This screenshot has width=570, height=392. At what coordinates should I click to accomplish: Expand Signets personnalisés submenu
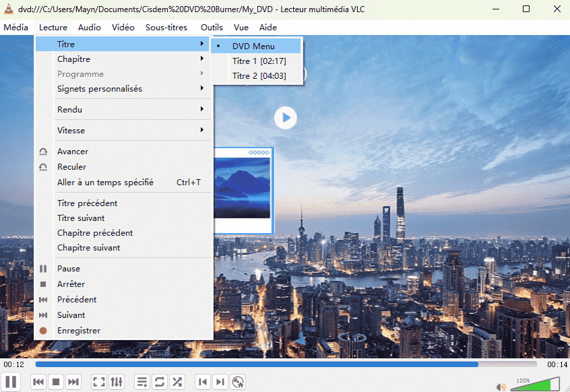123,89
